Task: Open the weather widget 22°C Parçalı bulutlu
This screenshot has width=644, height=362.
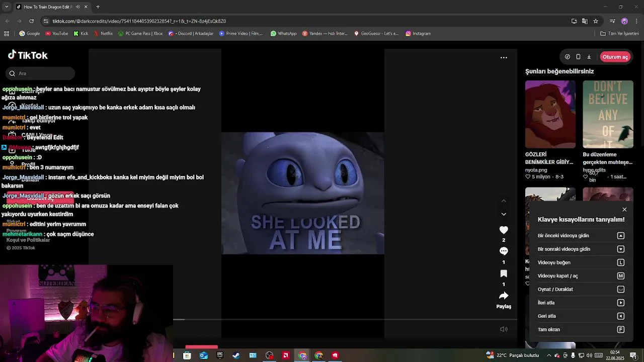Action: tap(513, 355)
